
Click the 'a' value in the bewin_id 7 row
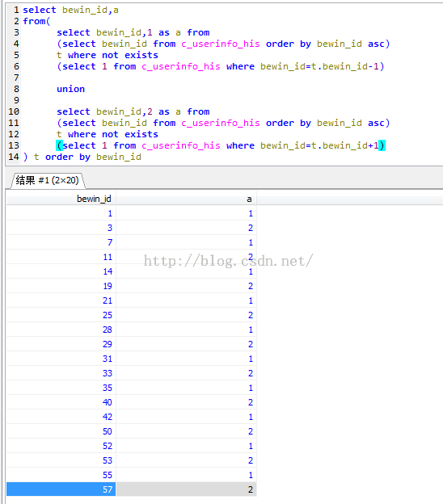(186, 242)
